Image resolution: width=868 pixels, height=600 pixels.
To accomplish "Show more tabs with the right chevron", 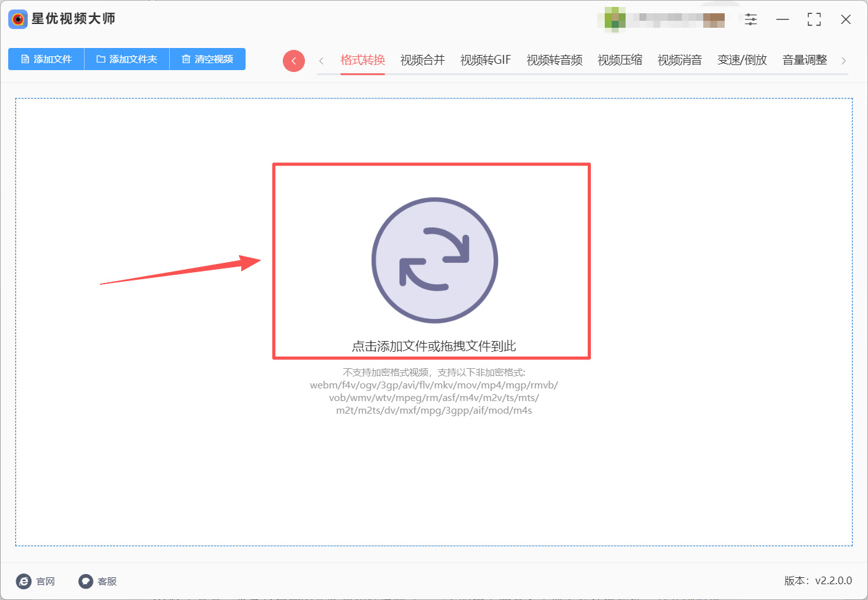I will click(x=843, y=61).
